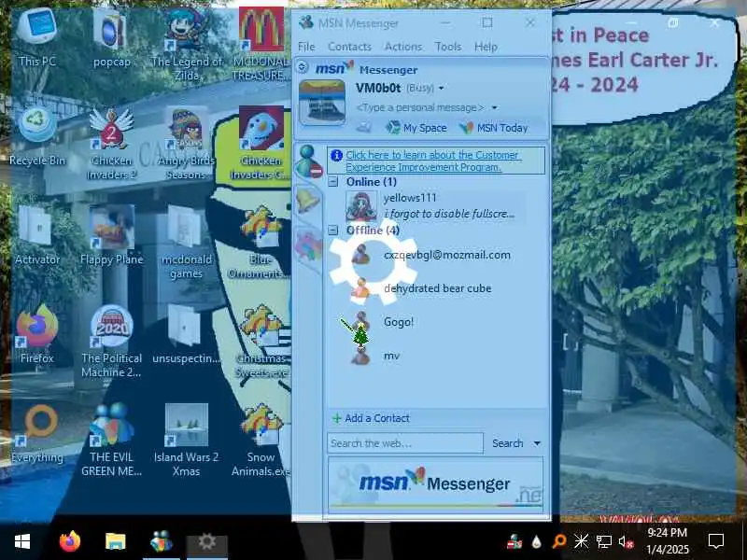Click yellows111's avatar picture
747x560 pixels.
pyautogui.click(x=361, y=205)
